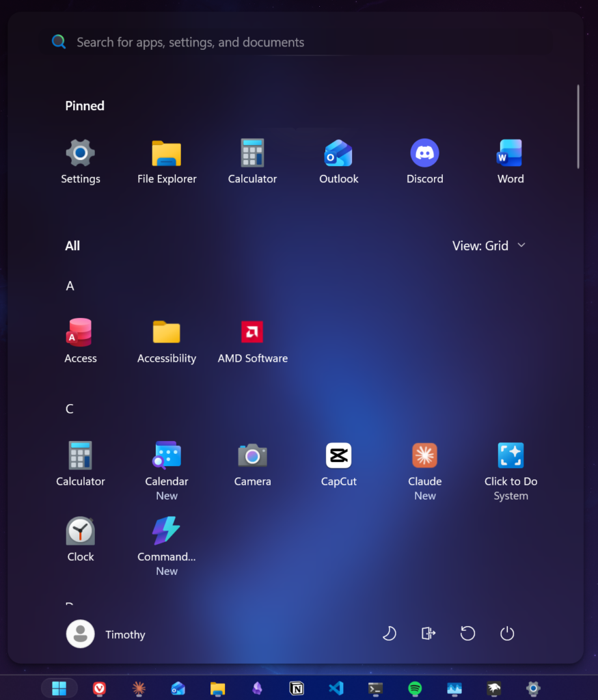Click the Start menu scrollbar
Screen dimensions: 598x700
[x=578, y=126]
